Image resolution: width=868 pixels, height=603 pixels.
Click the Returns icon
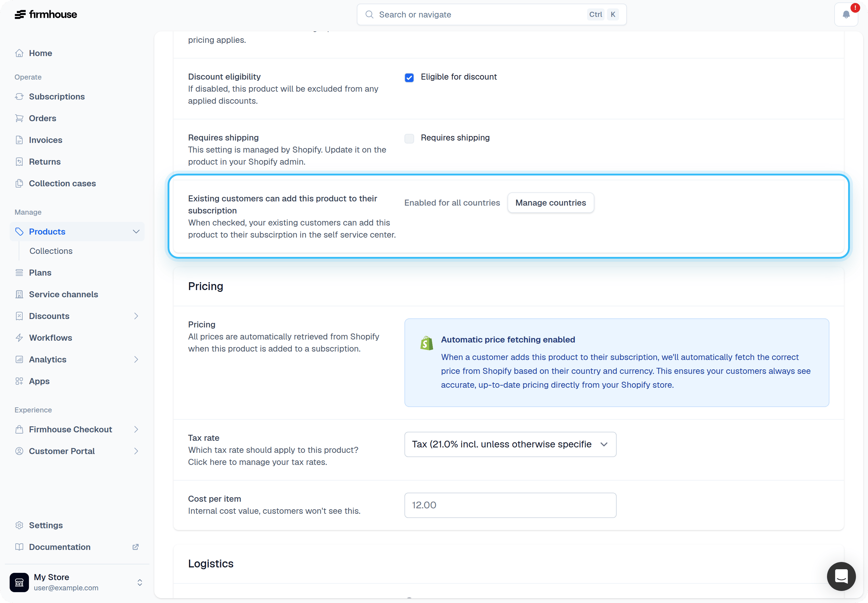click(x=19, y=162)
